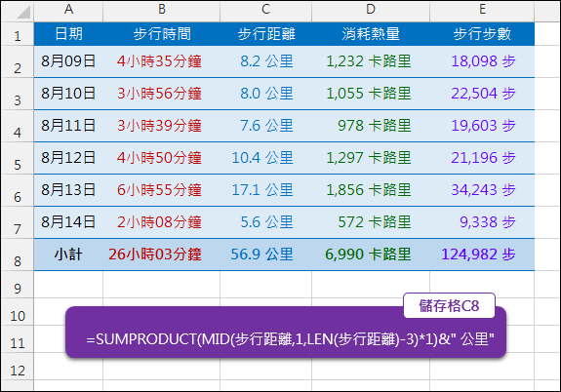Click the 1,856 卡路里 cell
The image size is (561, 392).
click(x=371, y=190)
